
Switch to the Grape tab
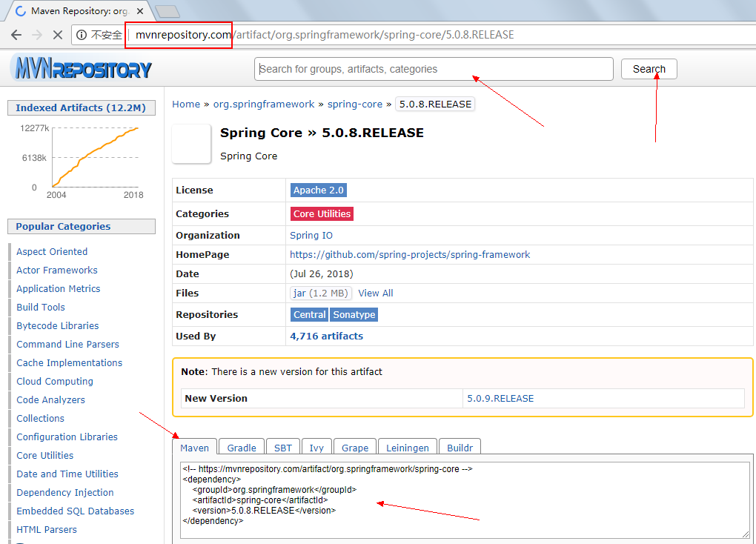click(355, 448)
